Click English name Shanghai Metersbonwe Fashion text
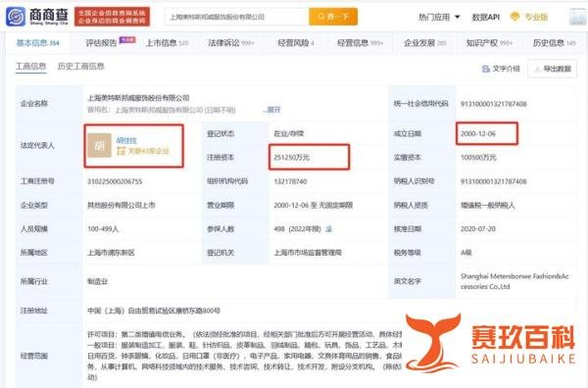 (514, 281)
